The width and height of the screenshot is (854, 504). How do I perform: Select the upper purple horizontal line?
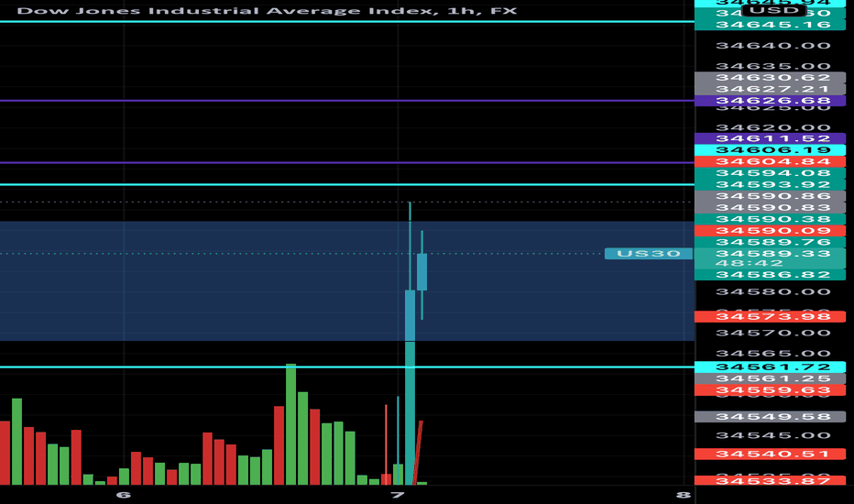(x=347, y=101)
